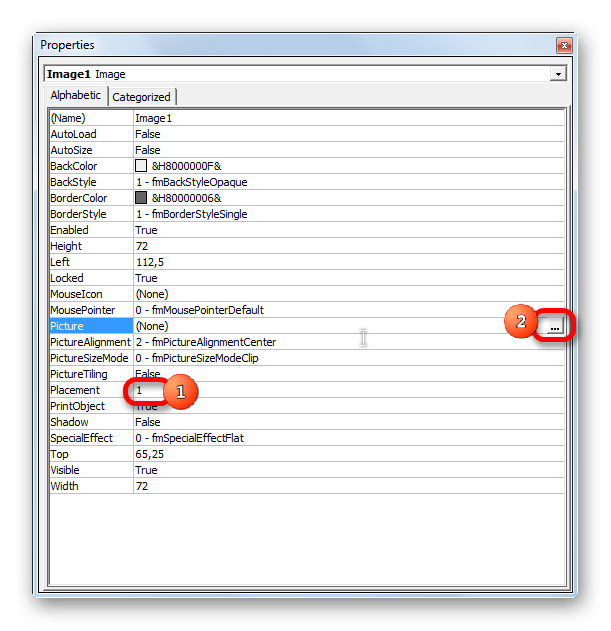The image size is (611, 631).
Task: Open the Image1 object dropdown
Action: tap(558, 74)
